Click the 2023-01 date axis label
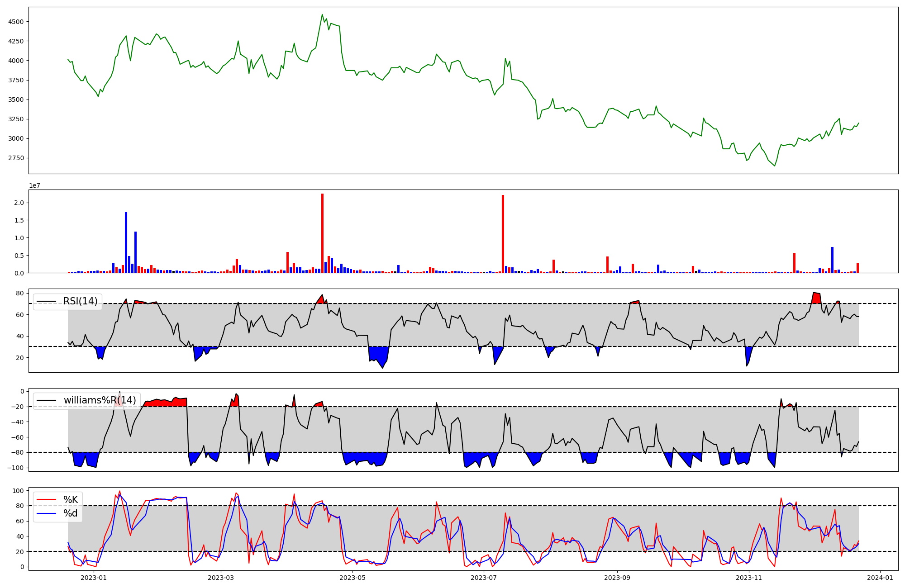Viewport: 905px width, 588px height. [x=94, y=578]
